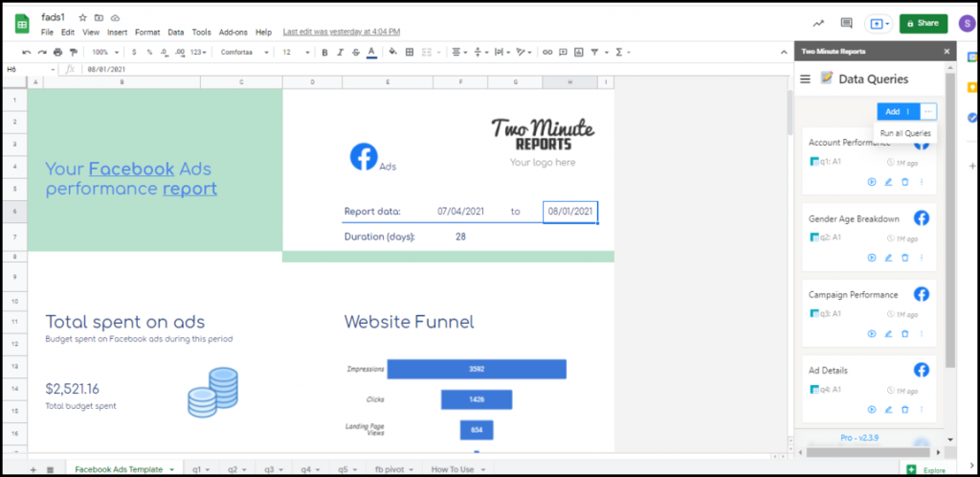Click the green Share button
The height and width of the screenshot is (477, 980).
pyautogui.click(x=924, y=23)
